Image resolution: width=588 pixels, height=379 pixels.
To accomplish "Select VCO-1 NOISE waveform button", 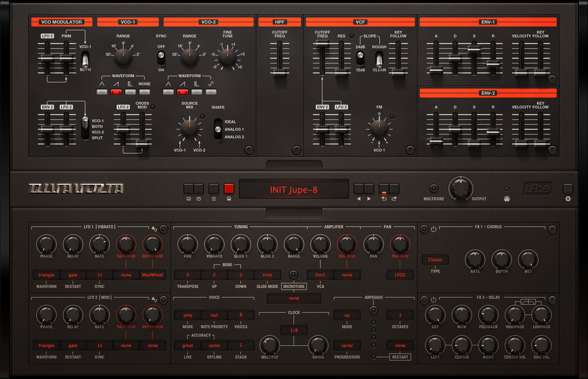I will [145, 92].
